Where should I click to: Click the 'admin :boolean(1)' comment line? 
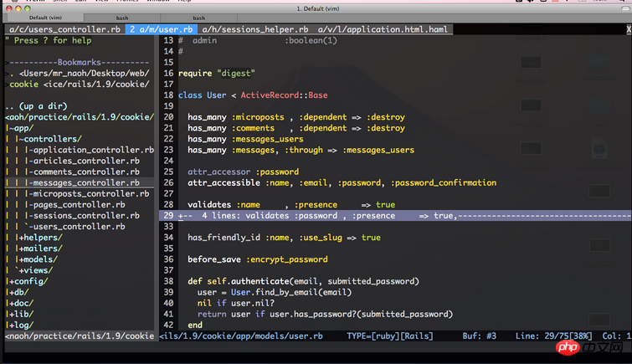tap(258, 40)
